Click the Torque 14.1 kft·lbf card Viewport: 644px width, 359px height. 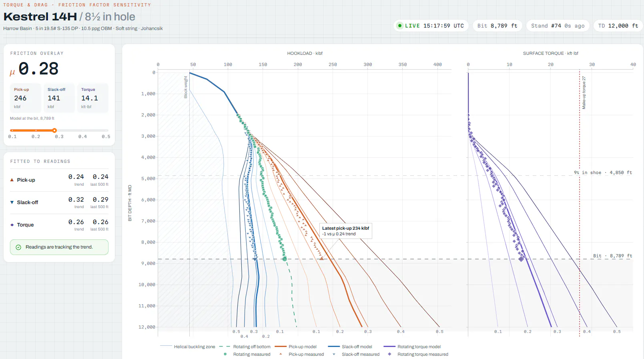[92, 98]
